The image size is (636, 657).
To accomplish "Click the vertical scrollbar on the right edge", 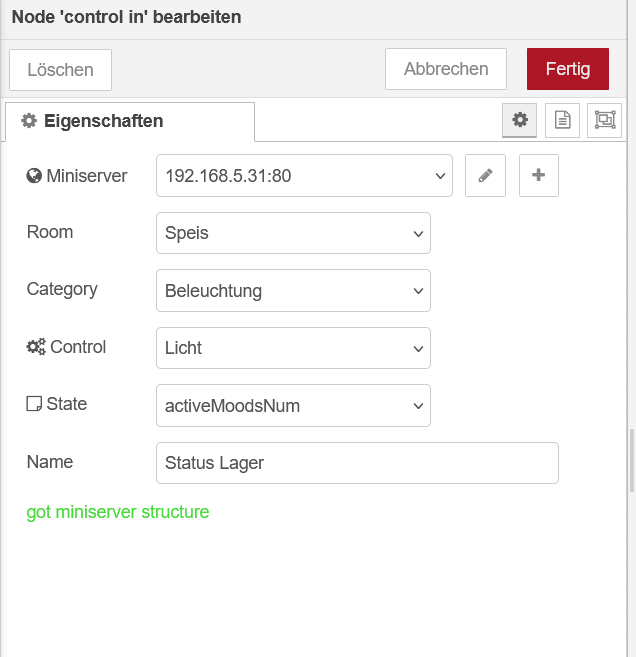I will (x=631, y=461).
